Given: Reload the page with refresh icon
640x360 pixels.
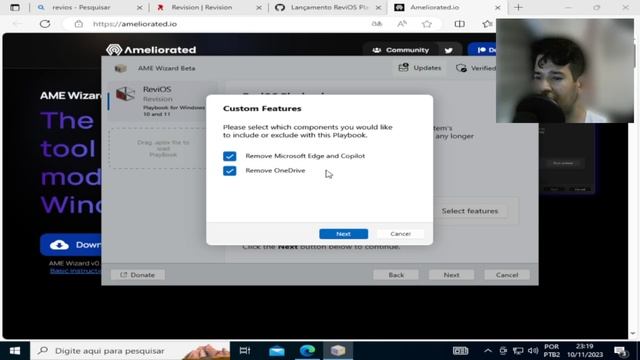Looking at the screenshot, I should [x=45, y=24].
